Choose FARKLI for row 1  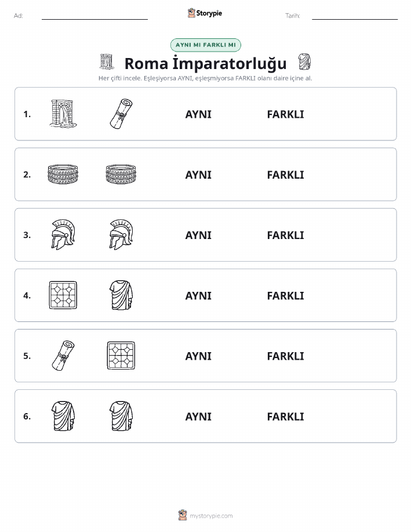pyautogui.click(x=285, y=114)
